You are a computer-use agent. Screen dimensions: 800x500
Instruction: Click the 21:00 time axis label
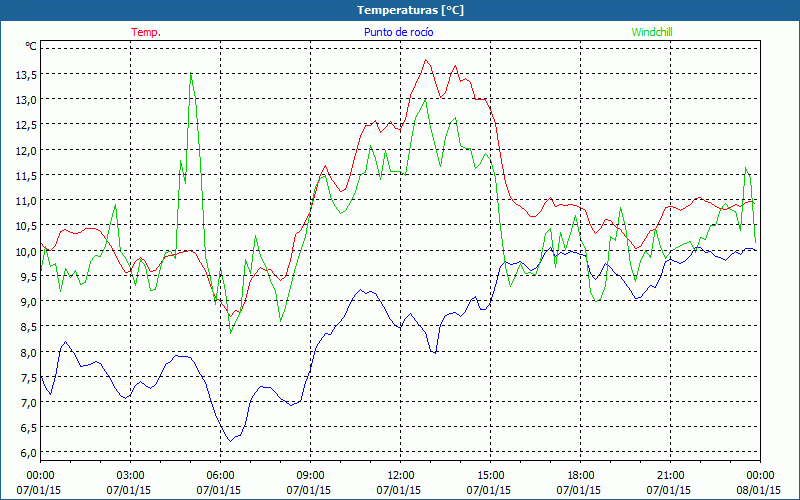click(x=670, y=475)
